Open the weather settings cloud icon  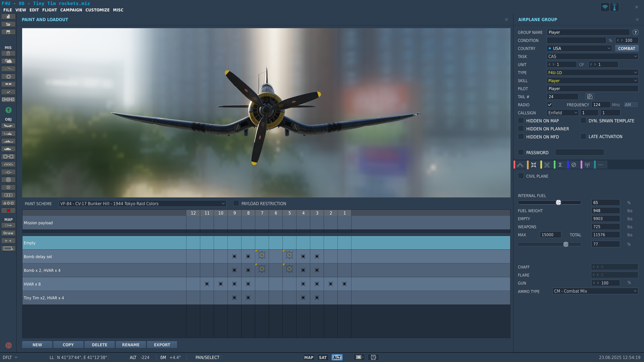(x=8, y=61)
